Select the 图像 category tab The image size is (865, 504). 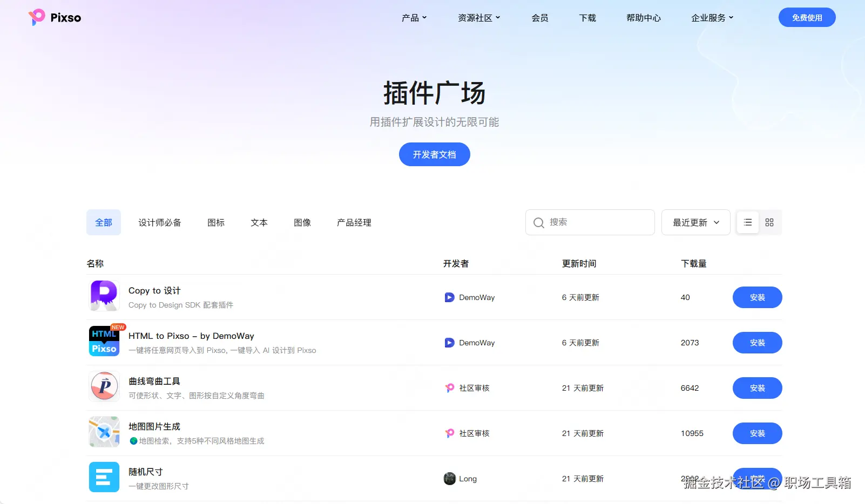click(302, 222)
